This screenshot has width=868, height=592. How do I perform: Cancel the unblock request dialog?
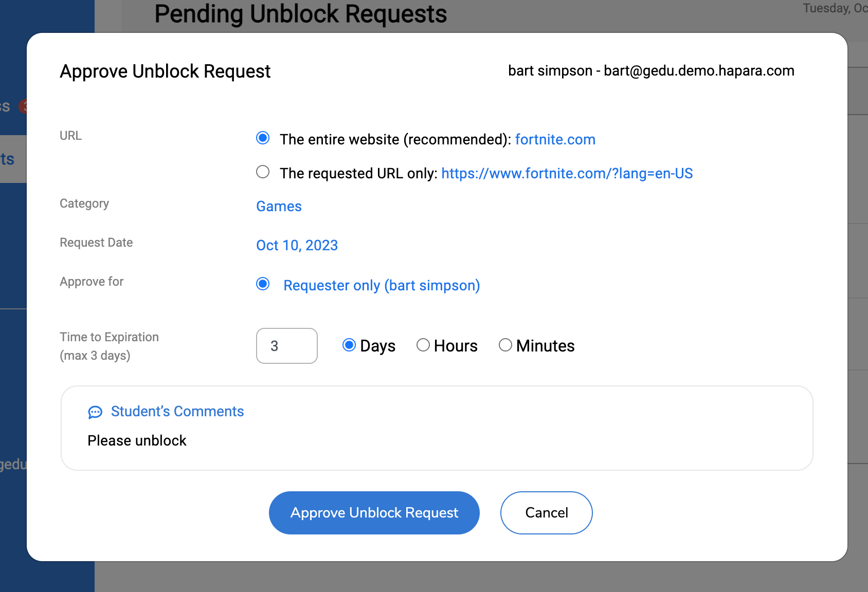pos(547,513)
